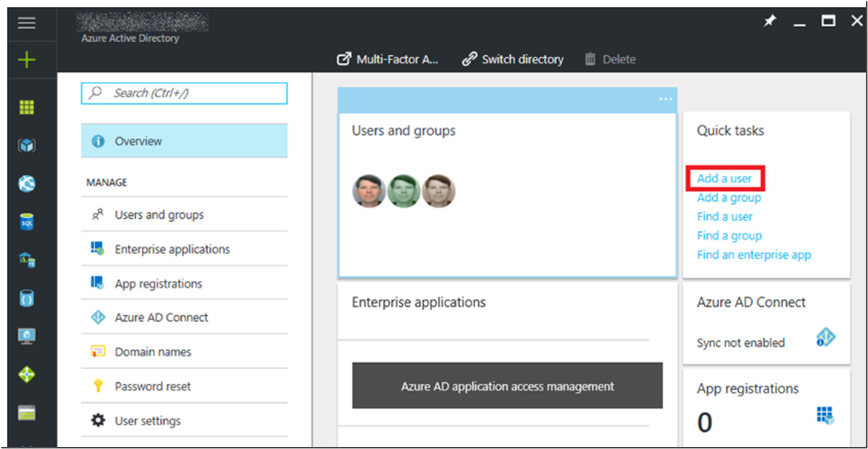
Task: Open the Storage accounts sidebar icon
Action: (27, 413)
